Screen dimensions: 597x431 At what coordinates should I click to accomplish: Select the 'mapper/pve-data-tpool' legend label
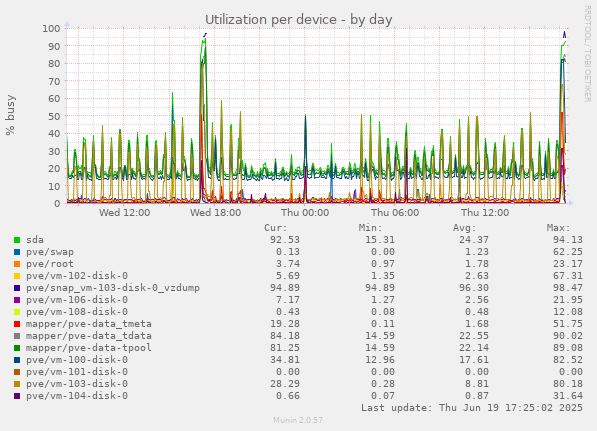pyautogui.click(x=89, y=348)
